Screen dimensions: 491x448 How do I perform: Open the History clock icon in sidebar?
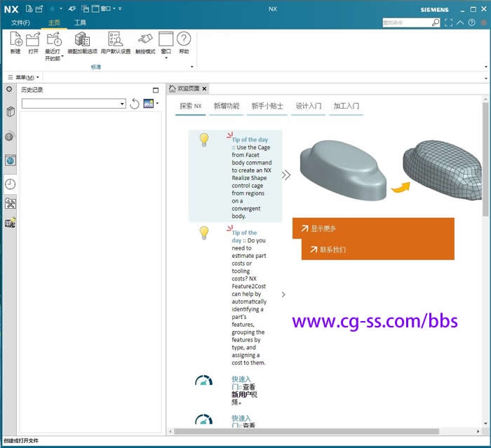click(x=11, y=184)
